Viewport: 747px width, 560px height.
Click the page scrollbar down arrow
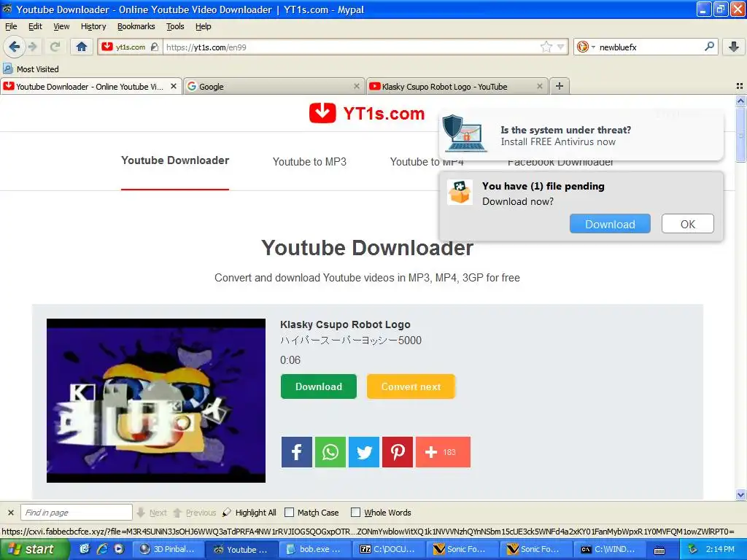pos(740,495)
